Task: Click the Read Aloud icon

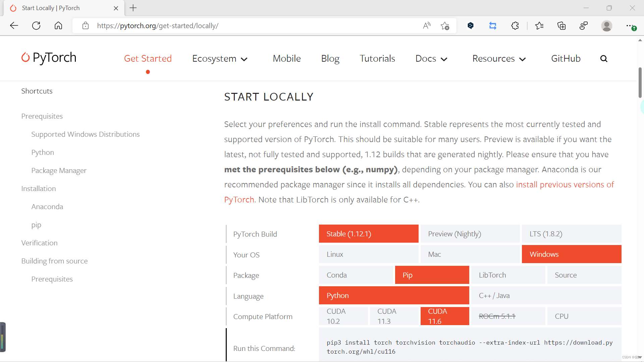Action: (x=427, y=25)
